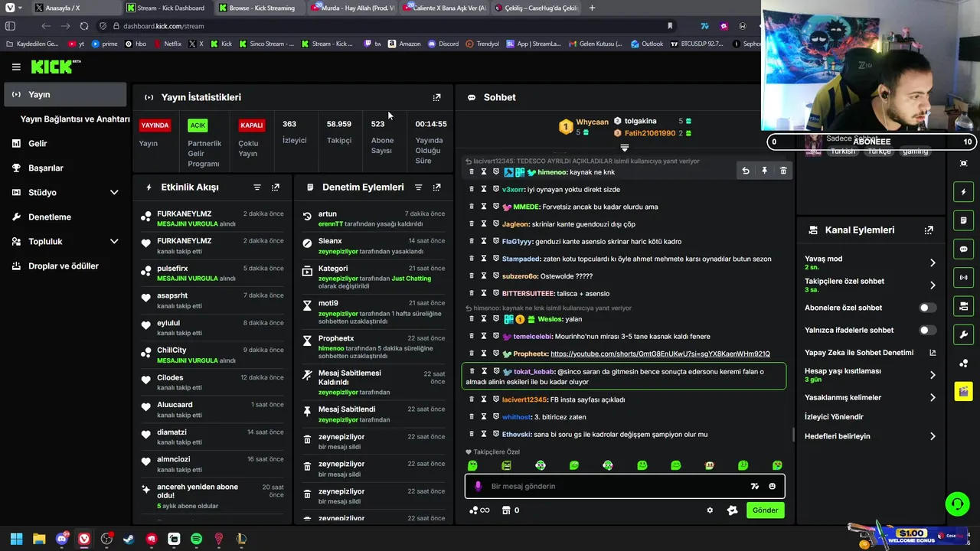The image size is (980, 551).
Task: Open the YouTube shorts link from Prophеetx
Action: [x=660, y=354]
